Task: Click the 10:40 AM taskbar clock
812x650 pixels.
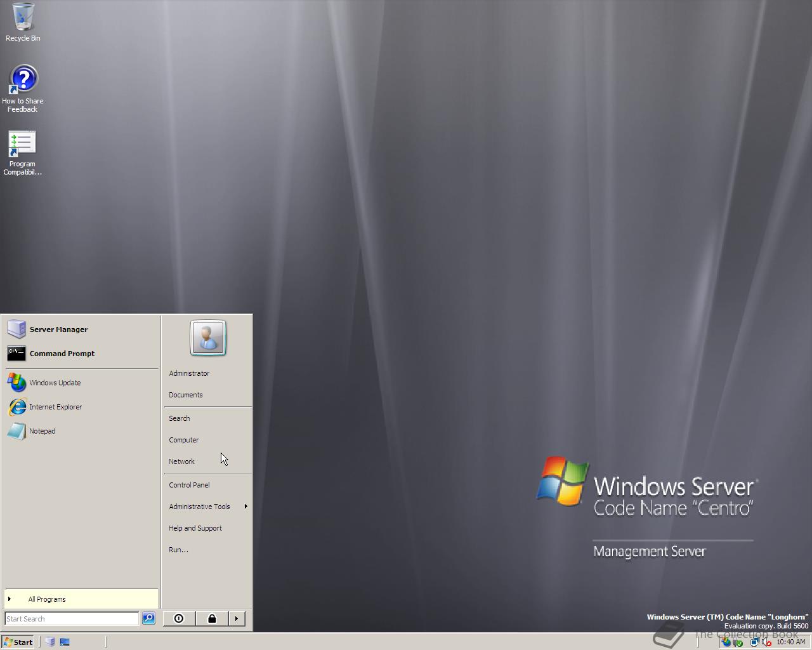Action: coord(791,642)
